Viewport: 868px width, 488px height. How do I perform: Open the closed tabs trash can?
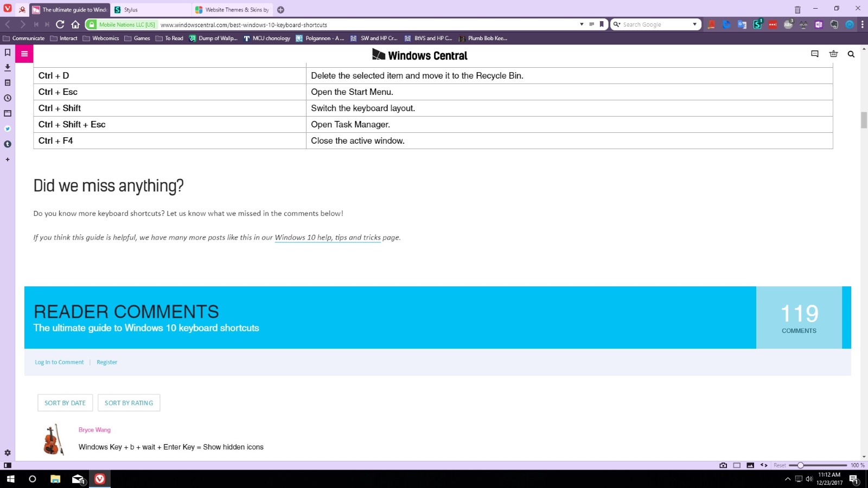[x=797, y=10]
